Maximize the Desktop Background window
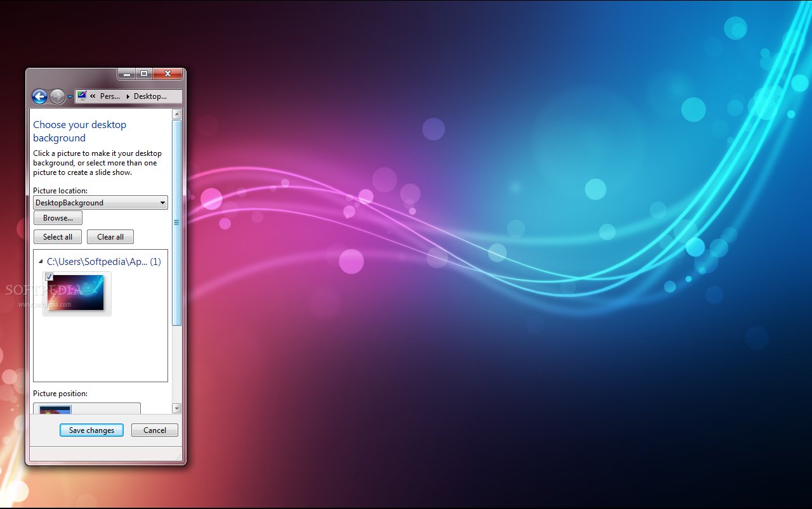812x509 pixels. (144, 74)
